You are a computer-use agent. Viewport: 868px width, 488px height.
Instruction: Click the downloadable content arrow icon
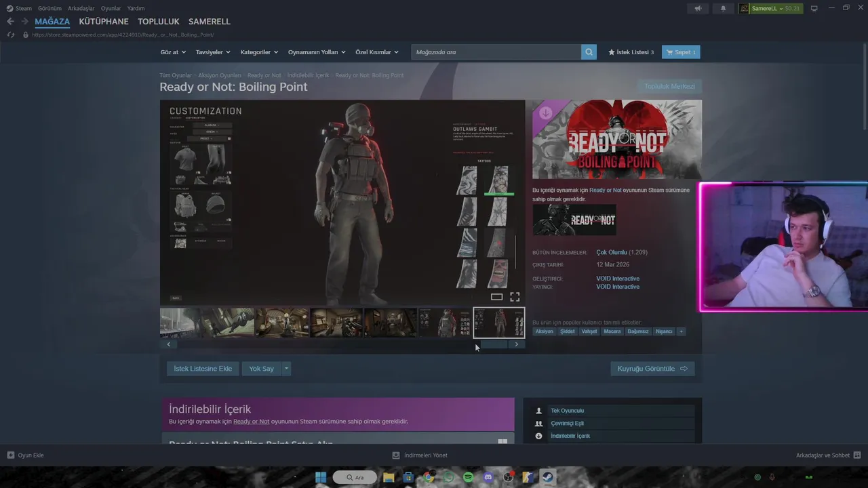tap(539, 436)
